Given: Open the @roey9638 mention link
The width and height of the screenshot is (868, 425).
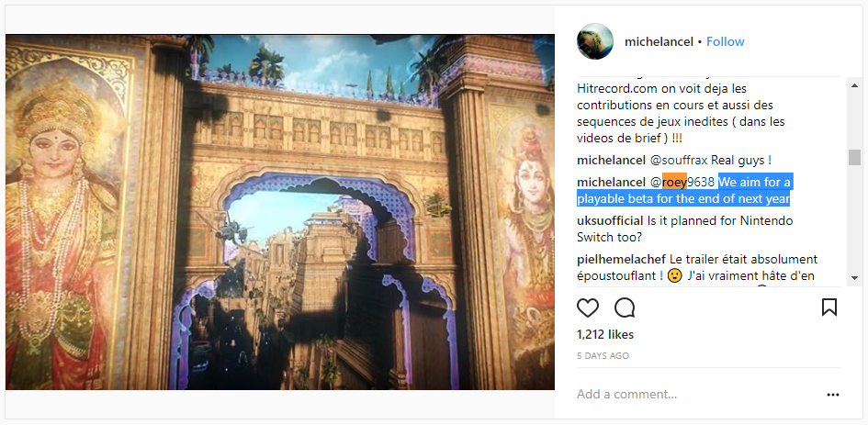Looking at the screenshot, I should click(682, 182).
